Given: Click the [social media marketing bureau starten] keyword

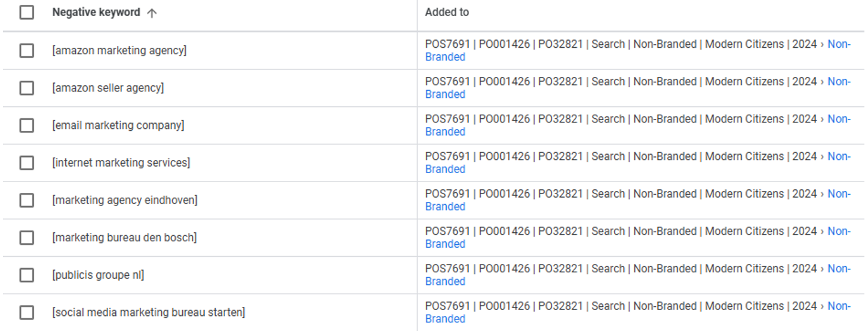Looking at the screenshot, I should 149,312.
